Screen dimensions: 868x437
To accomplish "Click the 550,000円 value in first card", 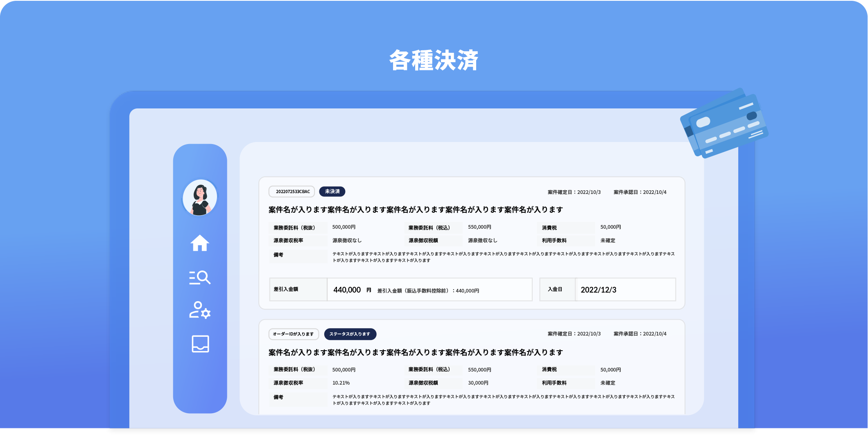I will 479,227.
